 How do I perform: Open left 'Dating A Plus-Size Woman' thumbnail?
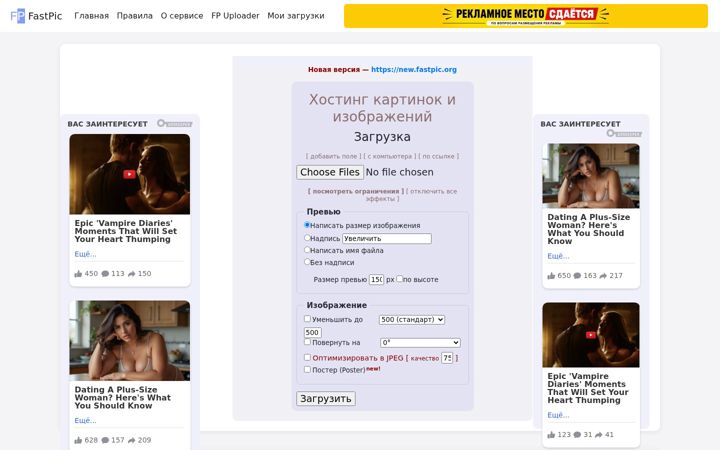[x=129, y=341]
